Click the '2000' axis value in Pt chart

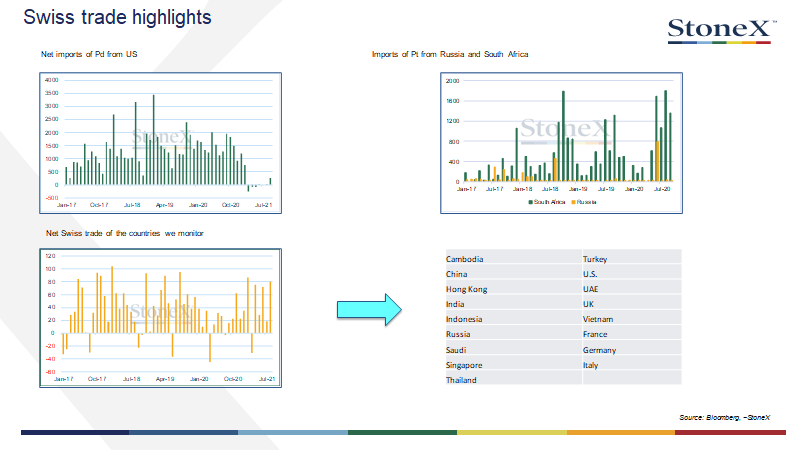(453, 81)
